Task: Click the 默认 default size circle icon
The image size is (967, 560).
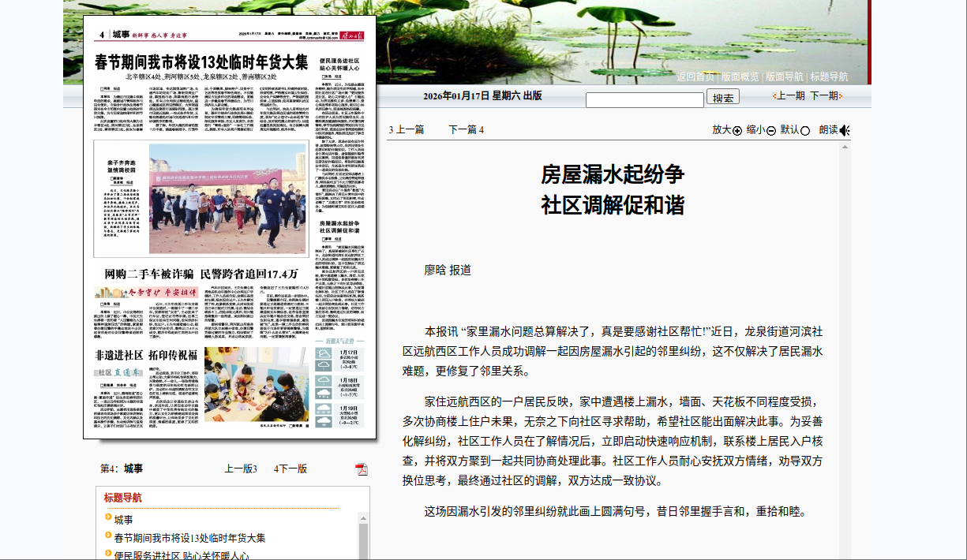Action: click(805, 131)
